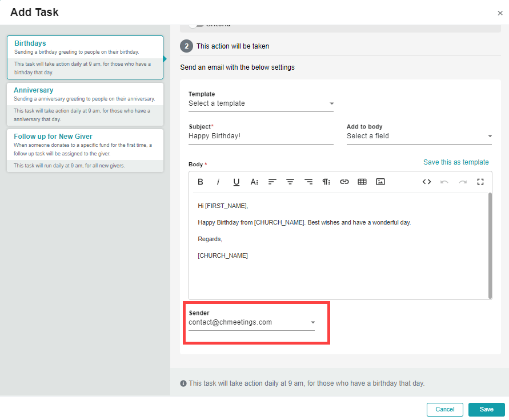Center align the body text
Image resolution: width=509 pixels, height=420 pixels.
point(290,182)
